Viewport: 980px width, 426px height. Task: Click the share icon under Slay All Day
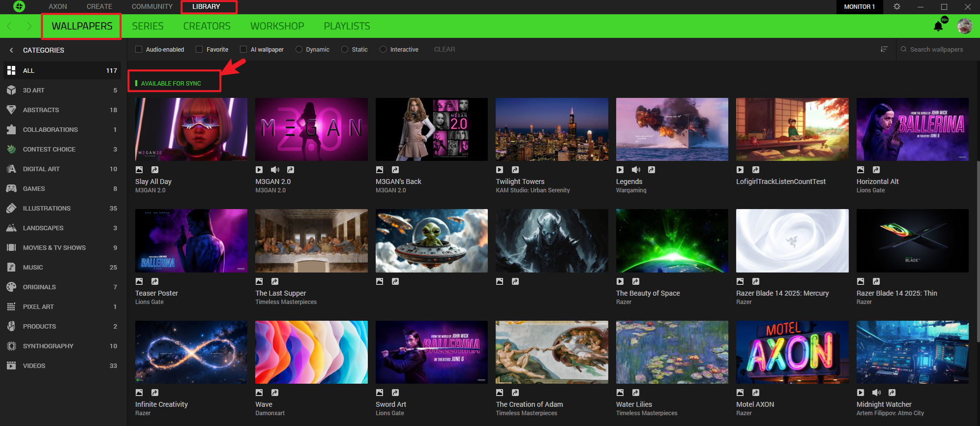(x=155, y=170)
